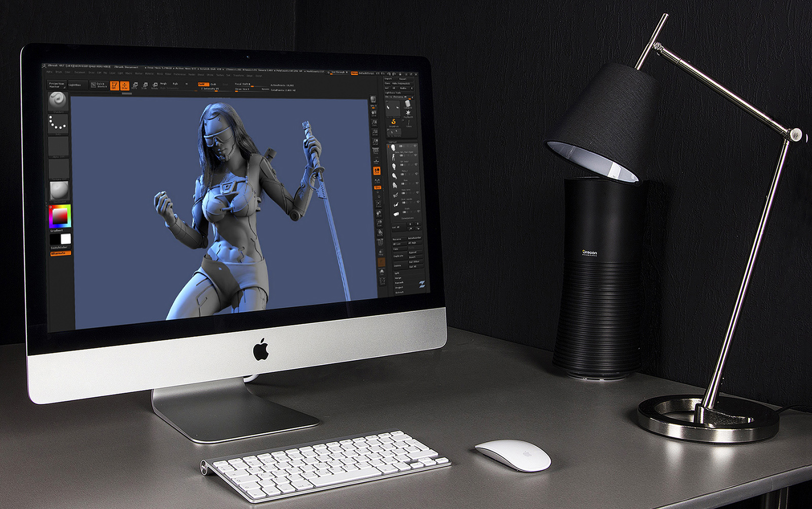Select the Game_Girl_final subtool row
The height and width of the screenshot is (509, 812).
(x=402, y=148)
